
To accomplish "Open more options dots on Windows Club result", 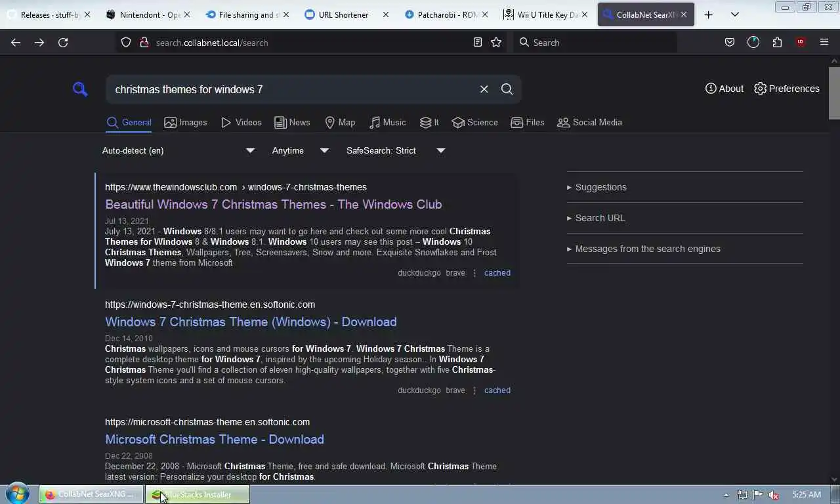I will click(474, 273).
